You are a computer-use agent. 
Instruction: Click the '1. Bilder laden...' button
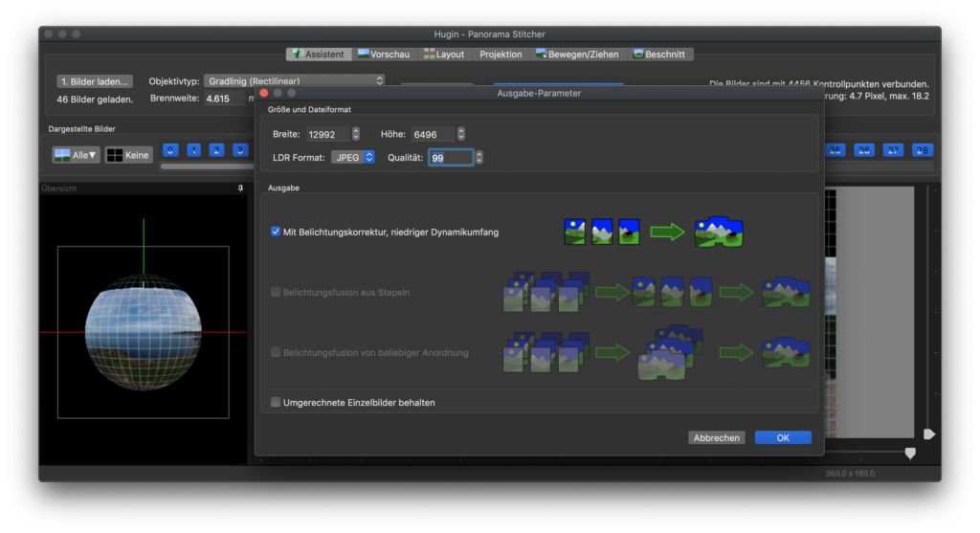[x=95, y=81]
